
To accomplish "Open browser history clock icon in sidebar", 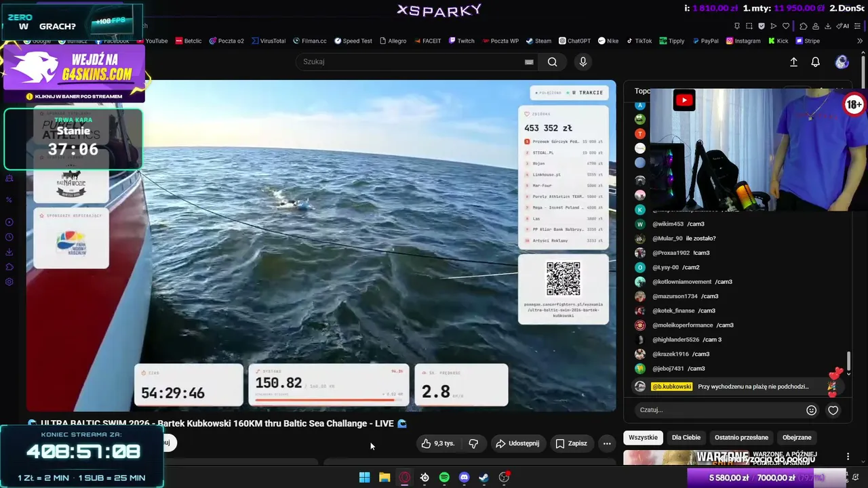I will pos(9,237).
